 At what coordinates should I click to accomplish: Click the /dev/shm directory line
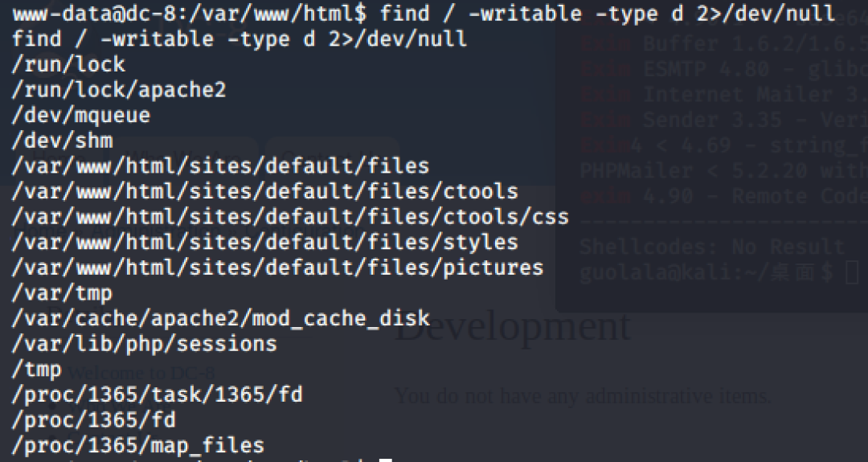(x=62, y=141)
